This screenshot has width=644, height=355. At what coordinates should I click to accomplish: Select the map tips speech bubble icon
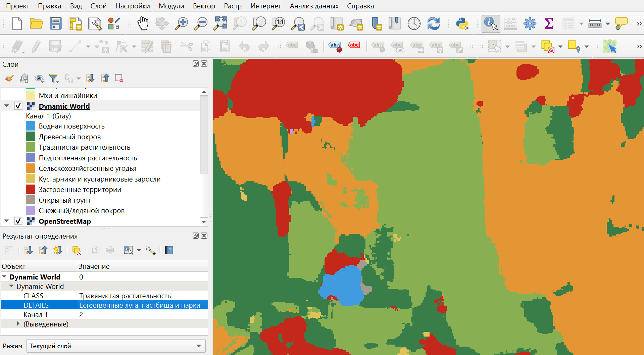[x=621, y=24]
